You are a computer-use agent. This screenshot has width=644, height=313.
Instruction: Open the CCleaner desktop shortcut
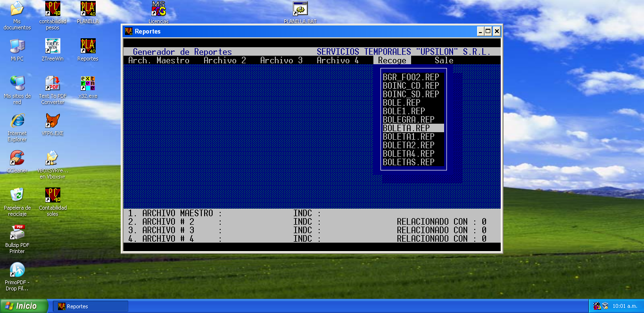pyautogui.click(x=17, y=161)
